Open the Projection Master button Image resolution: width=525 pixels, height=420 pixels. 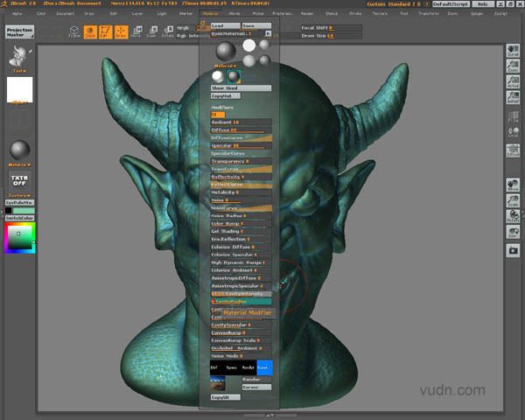click(19, 31)
